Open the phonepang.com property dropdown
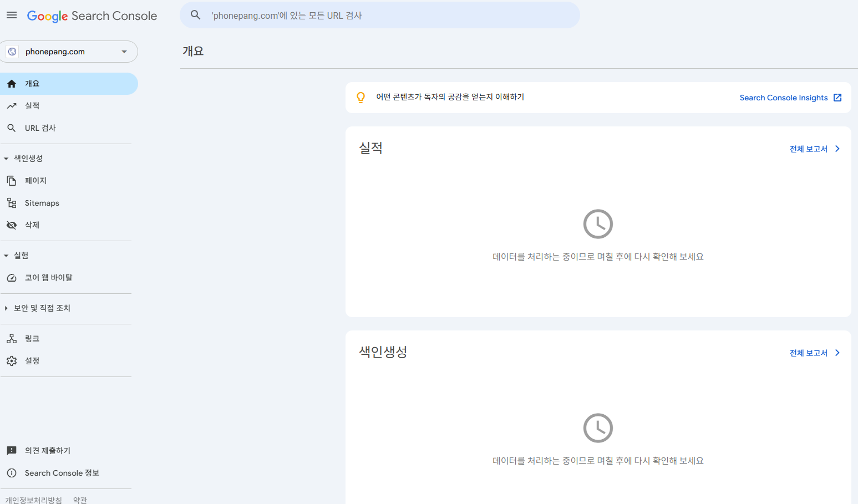Screen dimensions: 858x504 [69, 52]
